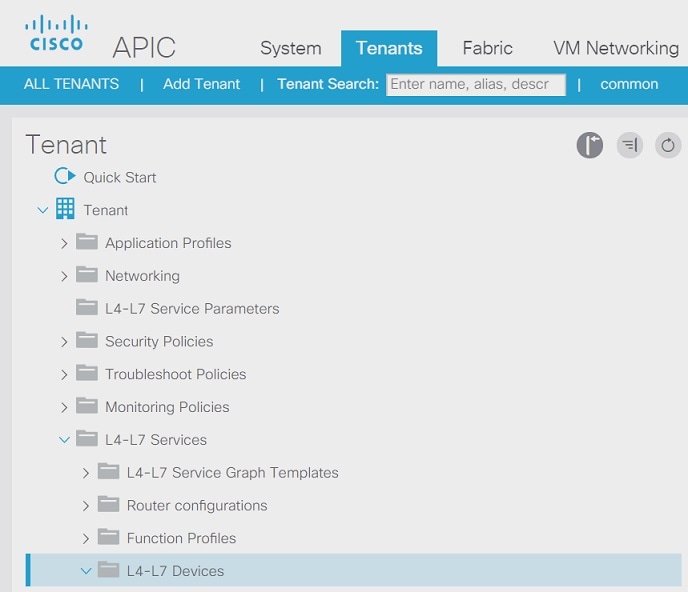Select L4-L7 Services label
Screen dimensions: 688x592
156,440
